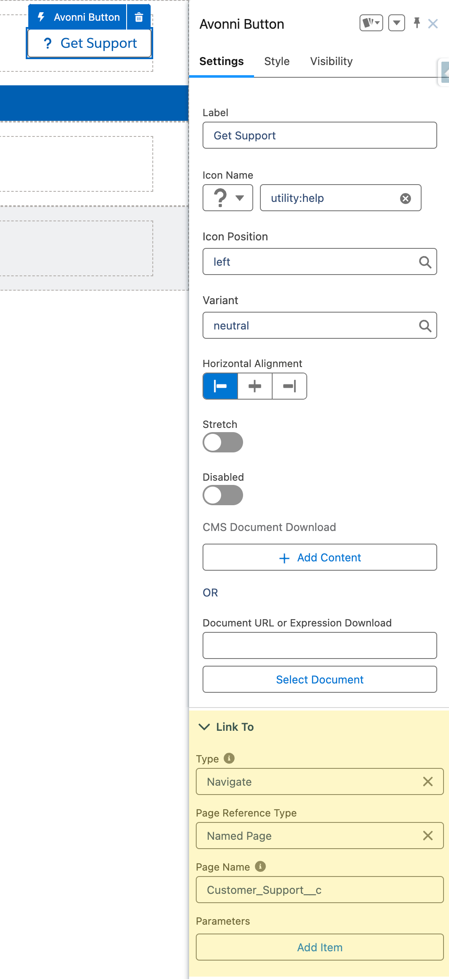Click the Add Content button

coord(319,558)
